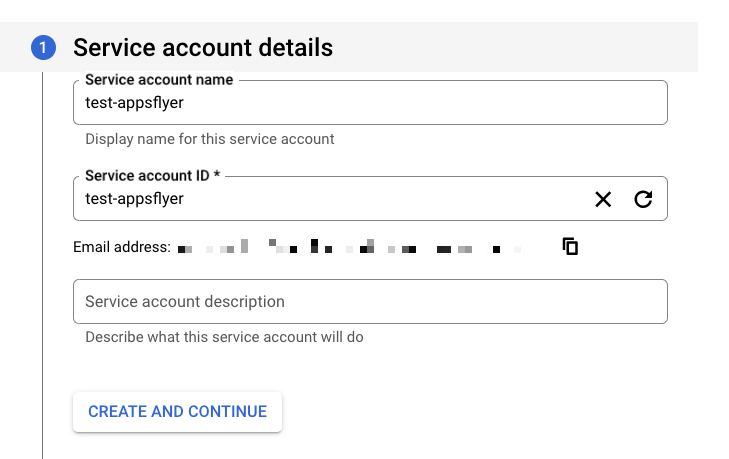Click the 'Describe what this service account will do' hint
729x459 pixels.
(224, 337)
